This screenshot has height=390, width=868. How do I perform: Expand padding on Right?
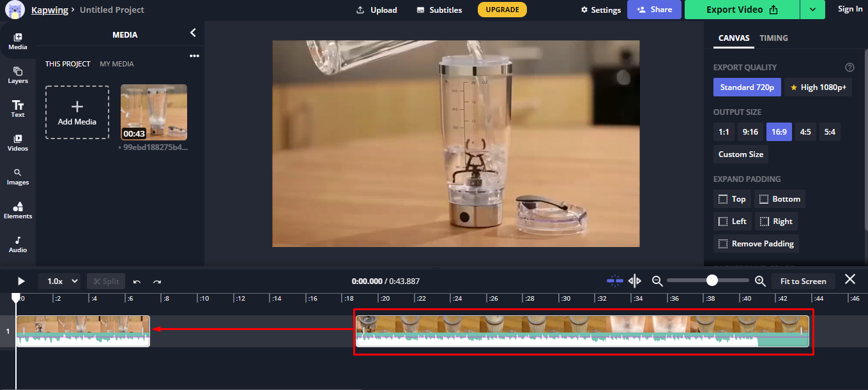(x=776, y=221)
